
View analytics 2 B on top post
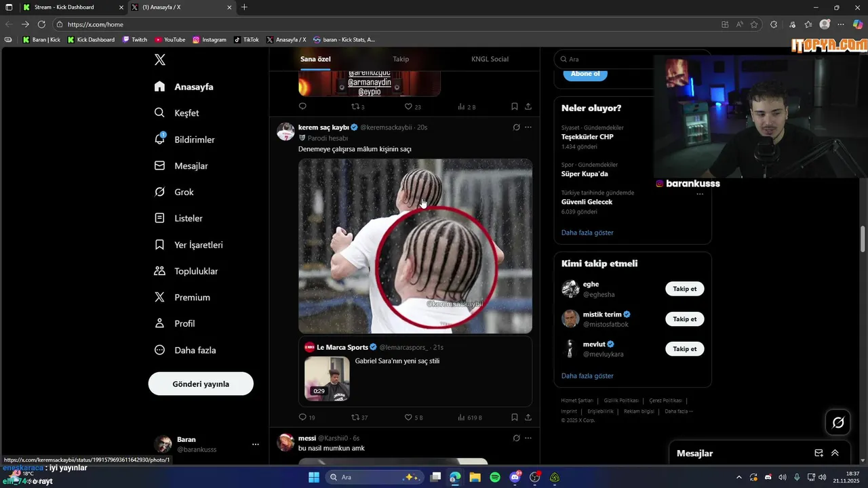point(467,106)
